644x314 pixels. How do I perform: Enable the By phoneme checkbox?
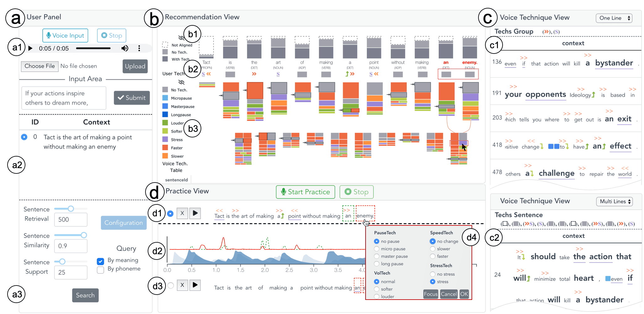coord(101,270)
